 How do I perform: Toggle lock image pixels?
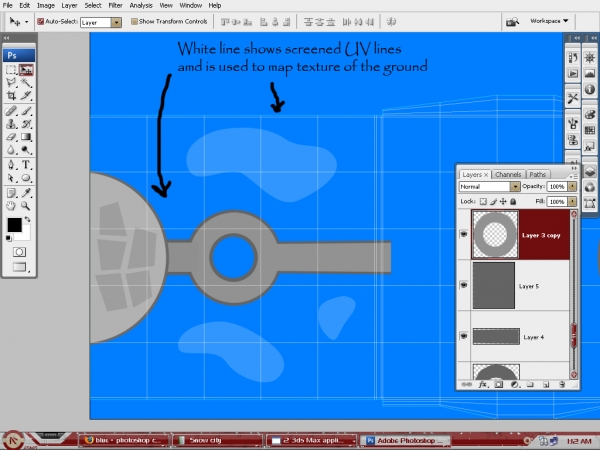point(494,201)
